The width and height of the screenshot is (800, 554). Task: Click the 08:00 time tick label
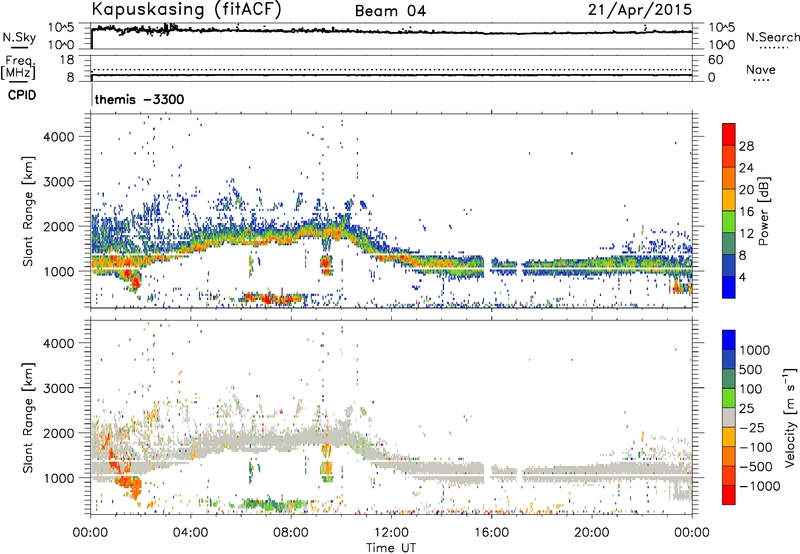click(291, 533)
